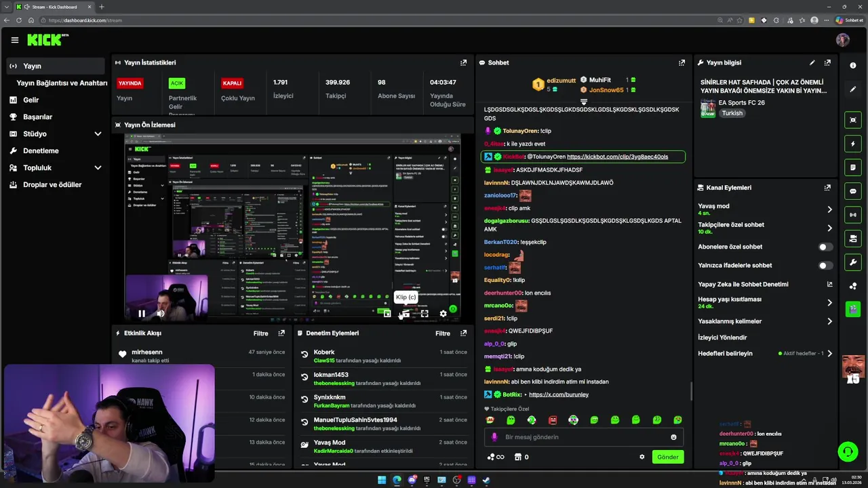Screen dimensions: 868x488
Task: Pop out the Yayın bilgisi panel
Action: (827, 62)
